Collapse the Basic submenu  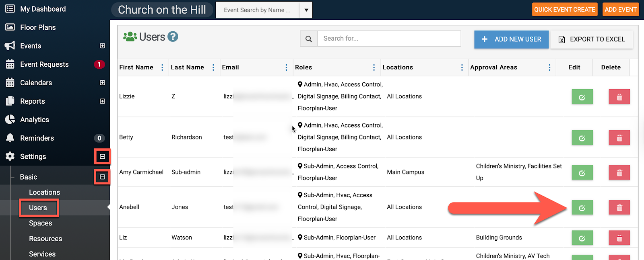tap(102, 177)
